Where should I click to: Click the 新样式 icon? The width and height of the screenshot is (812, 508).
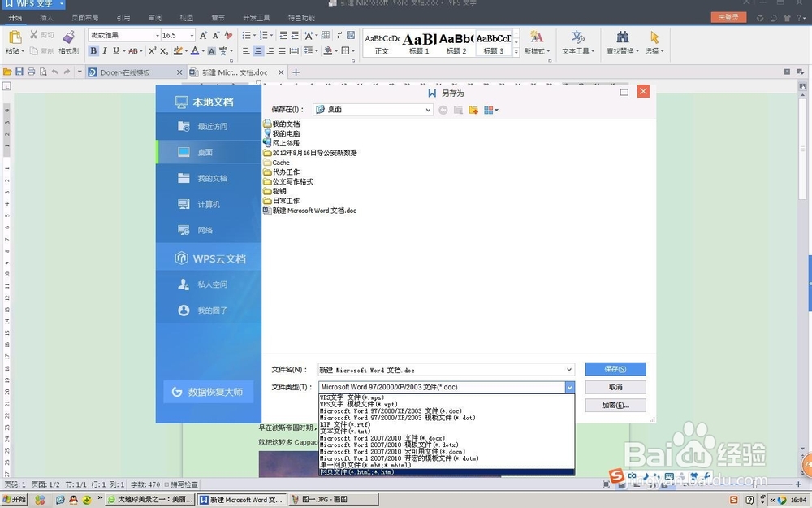point(537,37)
